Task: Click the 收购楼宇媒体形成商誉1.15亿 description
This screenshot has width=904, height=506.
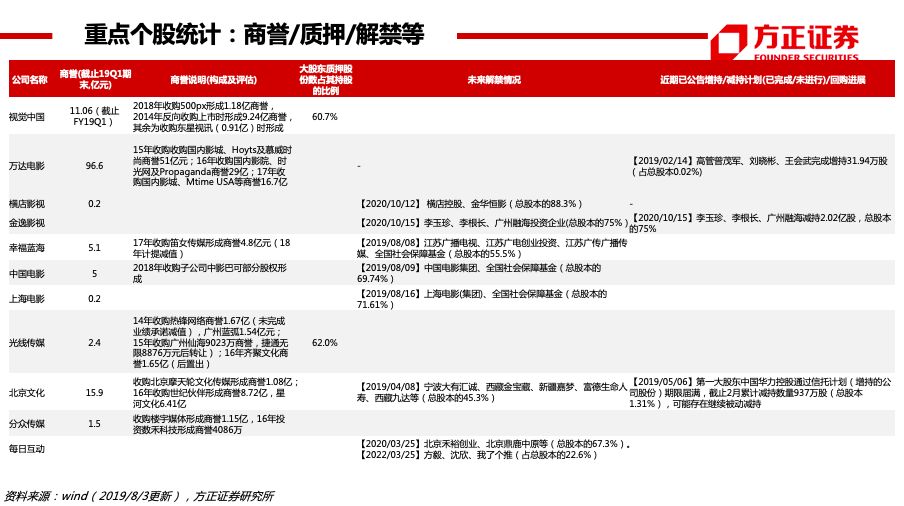Action: tap(209, 424)
